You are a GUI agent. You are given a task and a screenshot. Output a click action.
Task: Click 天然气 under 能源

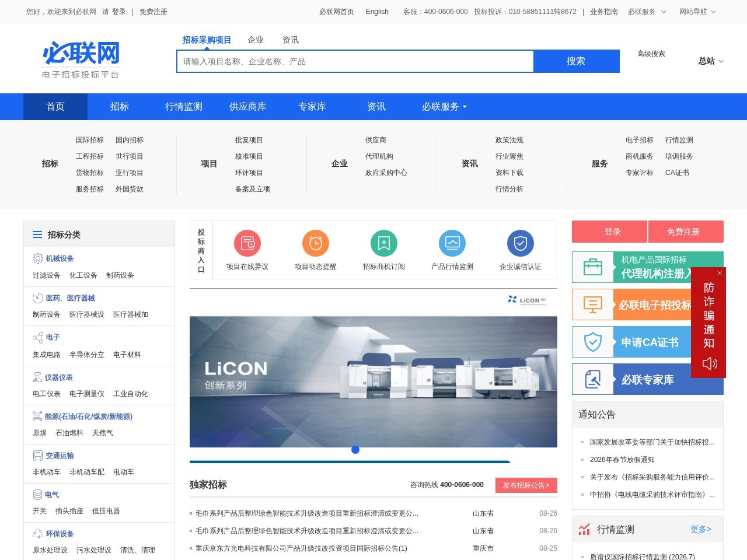[103, 433]
